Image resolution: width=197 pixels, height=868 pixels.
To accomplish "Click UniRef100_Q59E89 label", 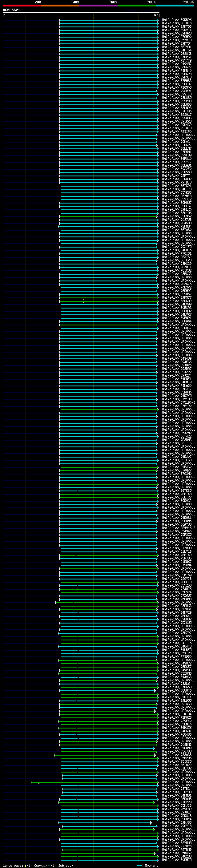I will coord(177,809).
